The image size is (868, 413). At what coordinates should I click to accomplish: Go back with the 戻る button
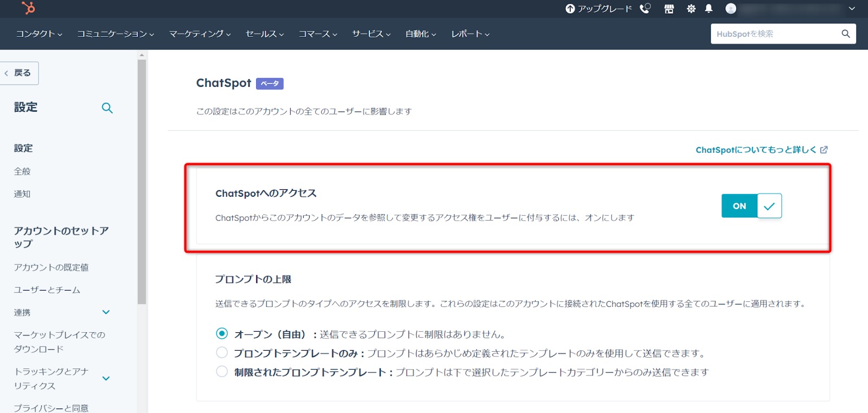[18, 73]
